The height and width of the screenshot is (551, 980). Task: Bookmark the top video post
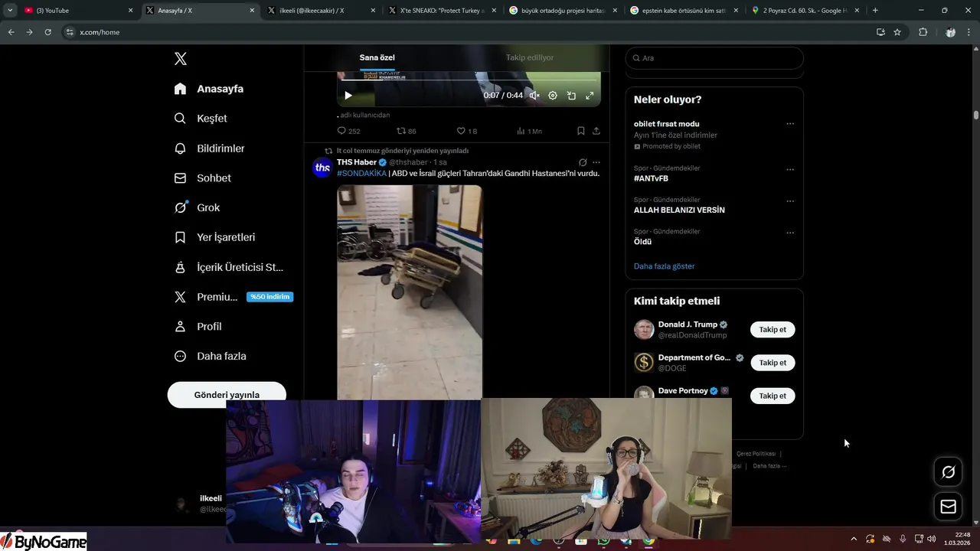(x=580, y=131)
